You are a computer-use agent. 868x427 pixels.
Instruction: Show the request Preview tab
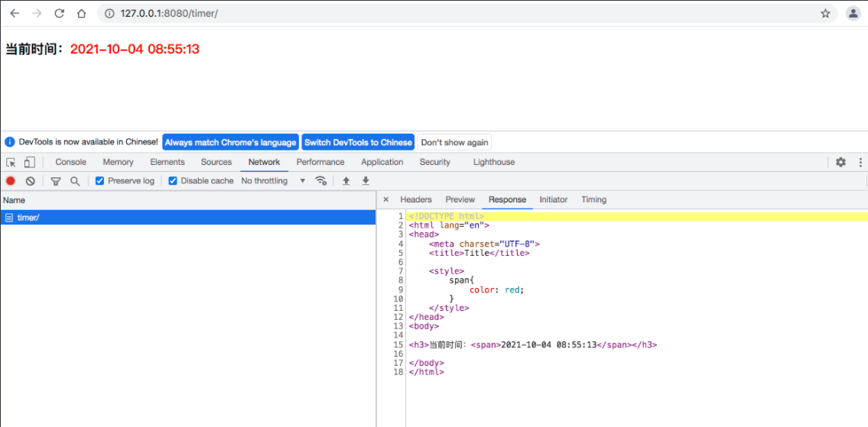pyautogui.click(x=460, y=199)
